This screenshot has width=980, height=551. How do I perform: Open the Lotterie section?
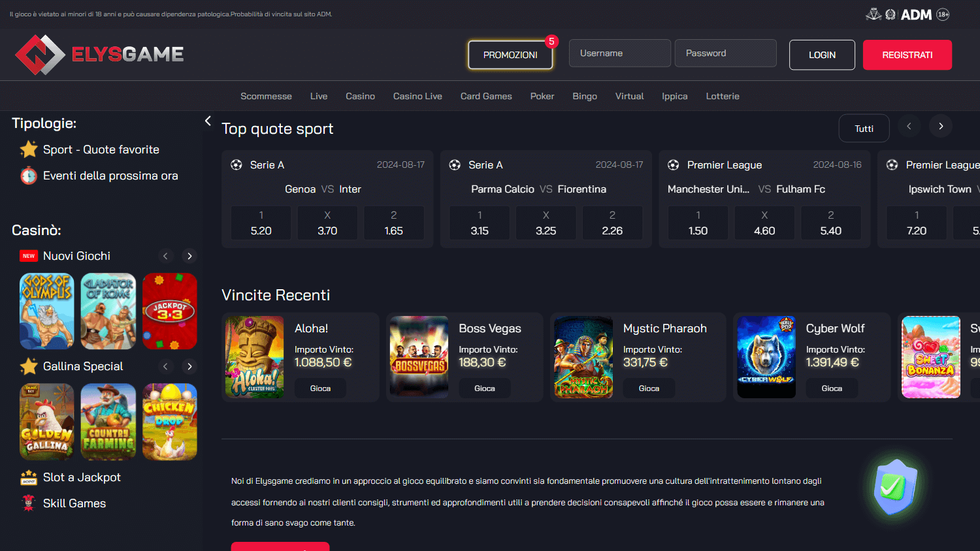pyautogui.click(x=723, y=96)
